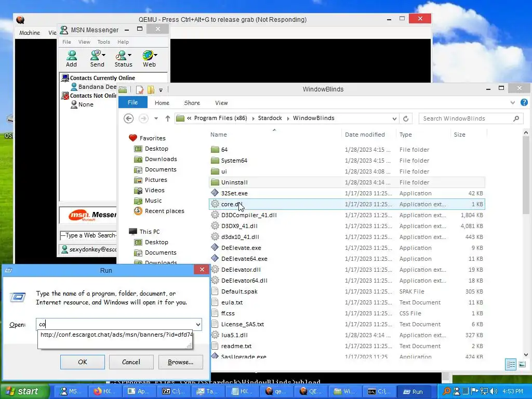
Task: Open the File menu in MSN Messenger
Action: pyautogui.click(x=67, y=42)
